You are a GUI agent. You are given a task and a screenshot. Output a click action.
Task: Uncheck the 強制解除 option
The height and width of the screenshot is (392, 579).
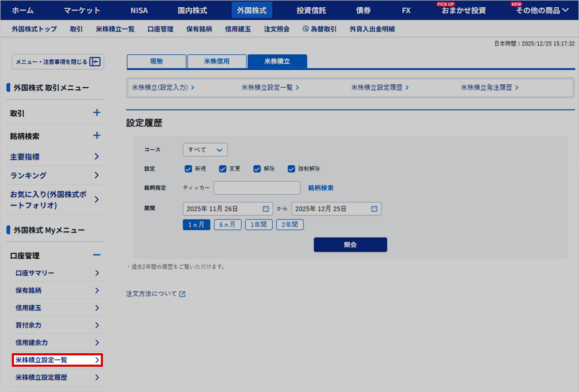point(291,168)
